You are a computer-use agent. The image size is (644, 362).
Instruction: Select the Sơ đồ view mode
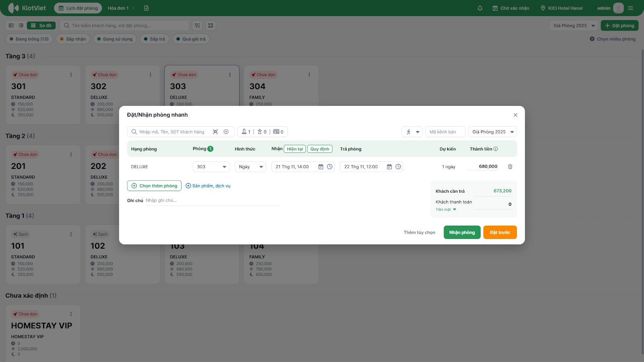click(x=41, y=25)
